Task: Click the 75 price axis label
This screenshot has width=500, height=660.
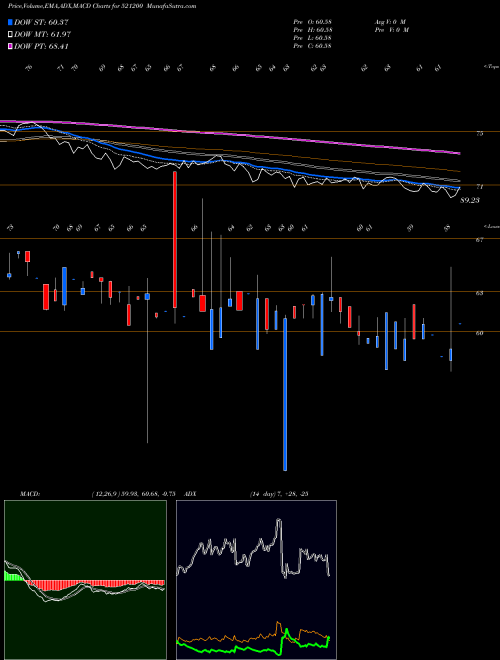Action: (x=479, y=133)
